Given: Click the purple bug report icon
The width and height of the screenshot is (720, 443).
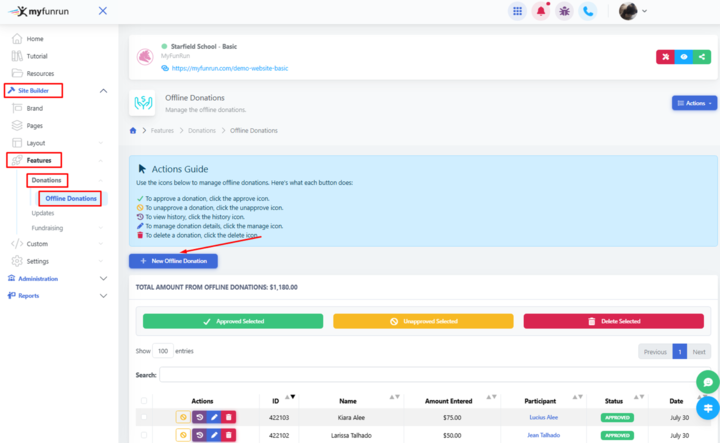Looking at the screenshot, I should click(565, 11).
